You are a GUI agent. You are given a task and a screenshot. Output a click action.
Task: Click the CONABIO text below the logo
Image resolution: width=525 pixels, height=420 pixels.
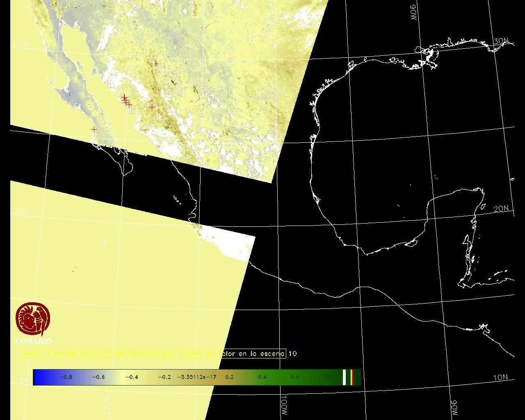click(x=34, y=341)
